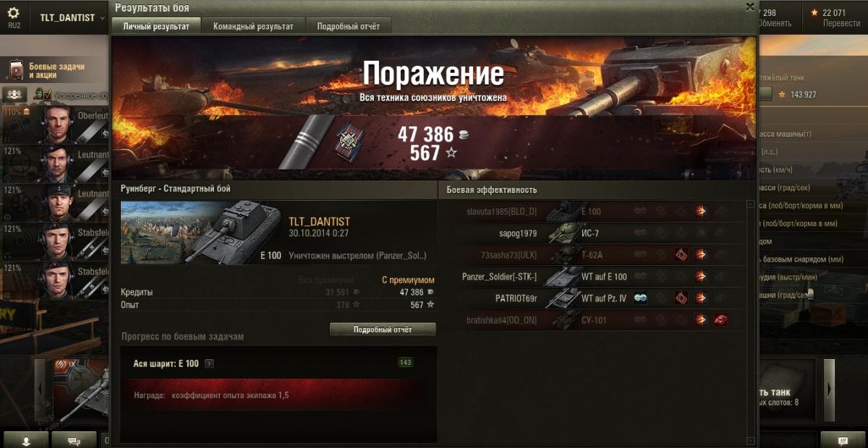
Task: Open the settings gear menu
Action: [x=14, y=12]
